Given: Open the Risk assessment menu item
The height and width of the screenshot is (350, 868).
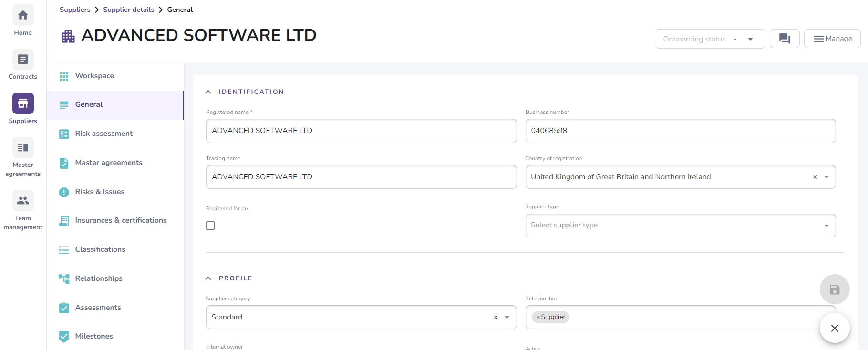Looking at the screenshot, I should pyautogui.click(x=103, y=134).
